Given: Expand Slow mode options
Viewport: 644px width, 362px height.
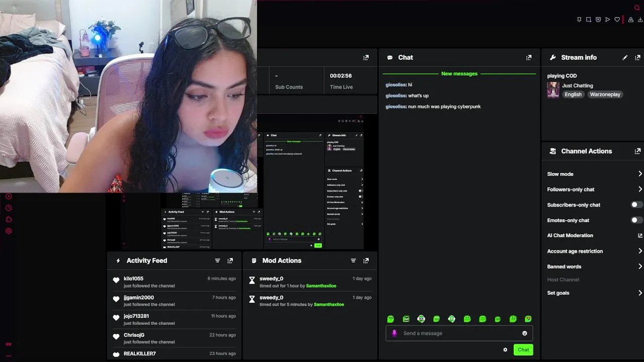Looking at the screenshot, I should pos(640,174).
